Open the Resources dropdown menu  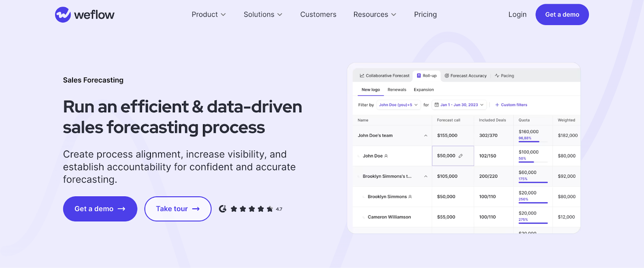[x=375, y=14]
